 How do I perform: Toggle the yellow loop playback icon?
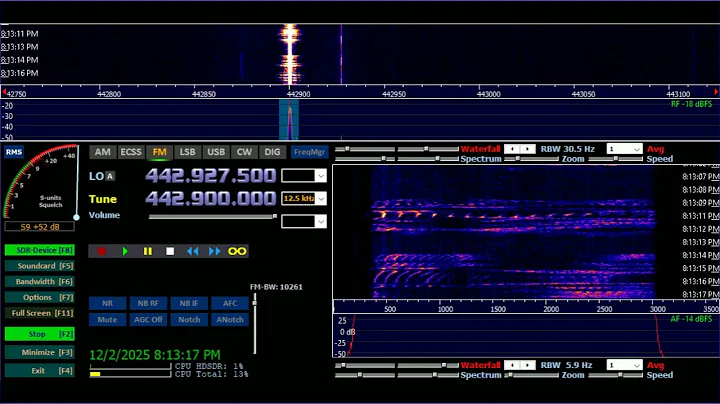(237, 251)
